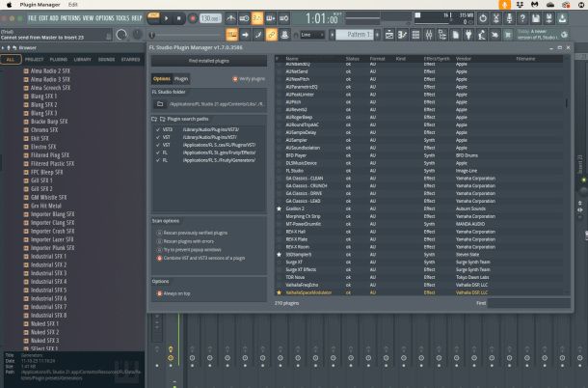Click the Stop transport button
The image size is (588, 388).
pyautogui.click(x=179, y=18)
